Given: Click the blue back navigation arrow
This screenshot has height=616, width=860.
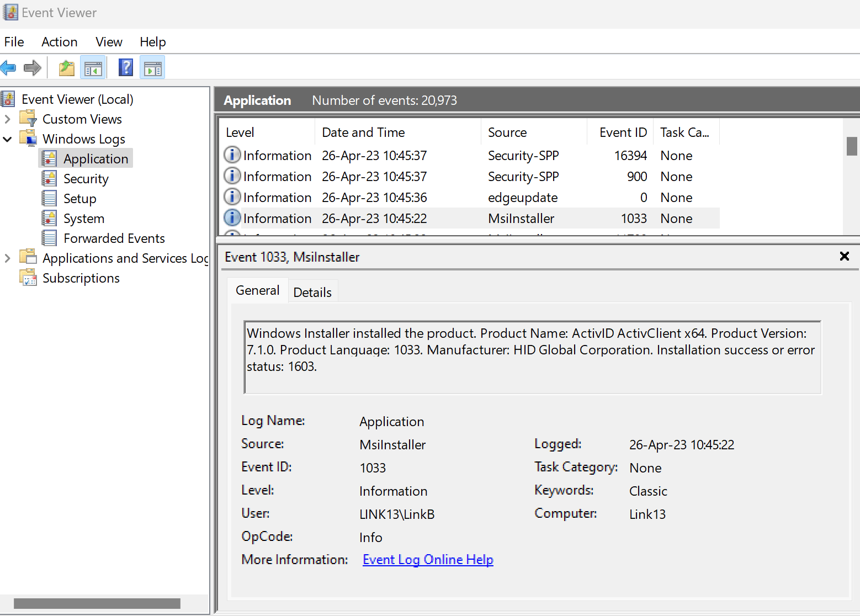Looking at the screenshot, I should (8, 67).
